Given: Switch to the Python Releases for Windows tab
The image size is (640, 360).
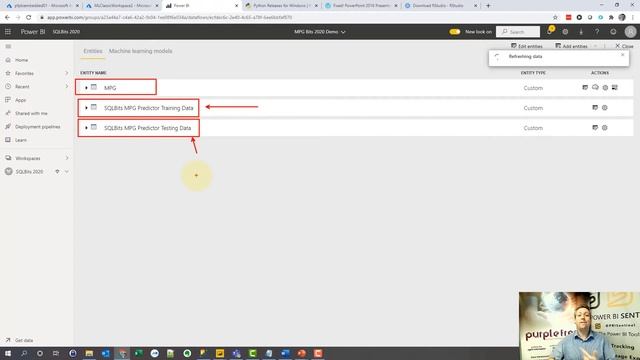Looking at the screenshot, I should point(281,6).
